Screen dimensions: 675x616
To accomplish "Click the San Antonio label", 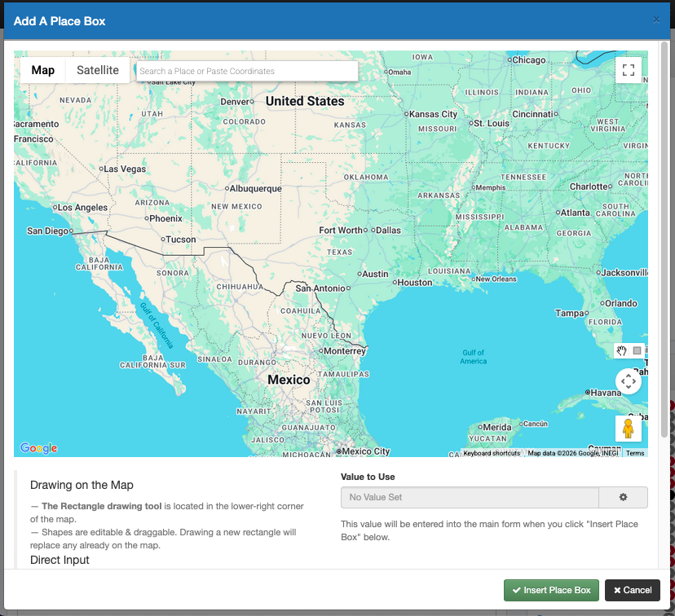I will 320,288.
